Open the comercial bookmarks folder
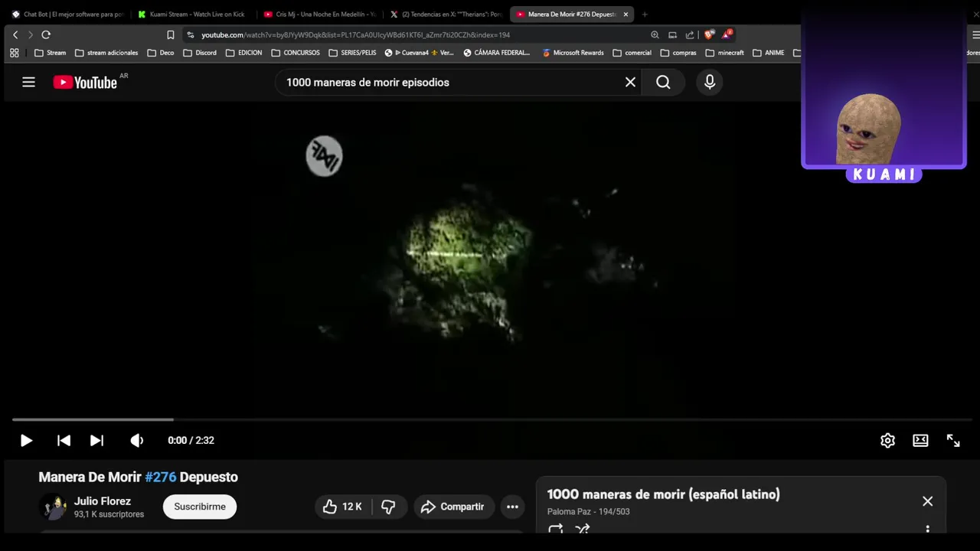Image resolution: width=980 pixels, height=551 pixels. point(632,53)
